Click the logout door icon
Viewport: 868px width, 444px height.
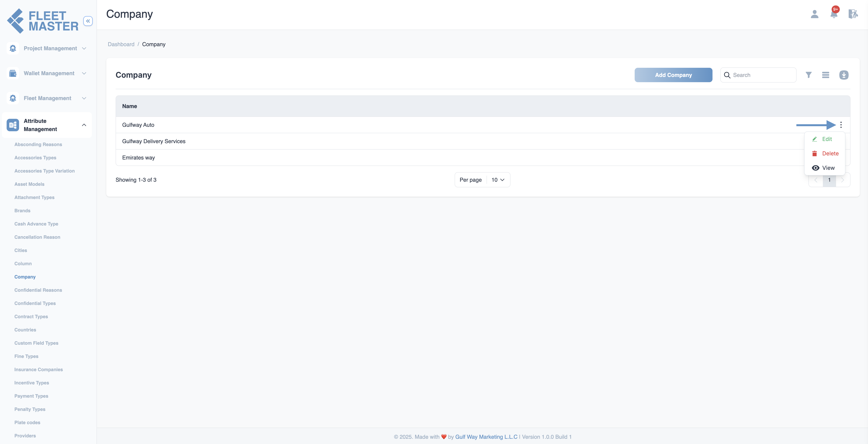tap(853, 14)
